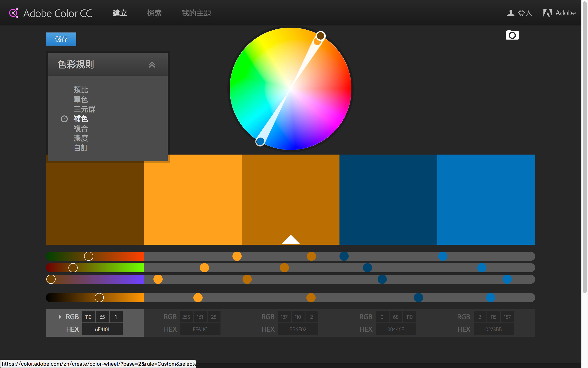Screen dimensions: 588x368
Task: Click the green field showing 68
Action: click(396, 317)
